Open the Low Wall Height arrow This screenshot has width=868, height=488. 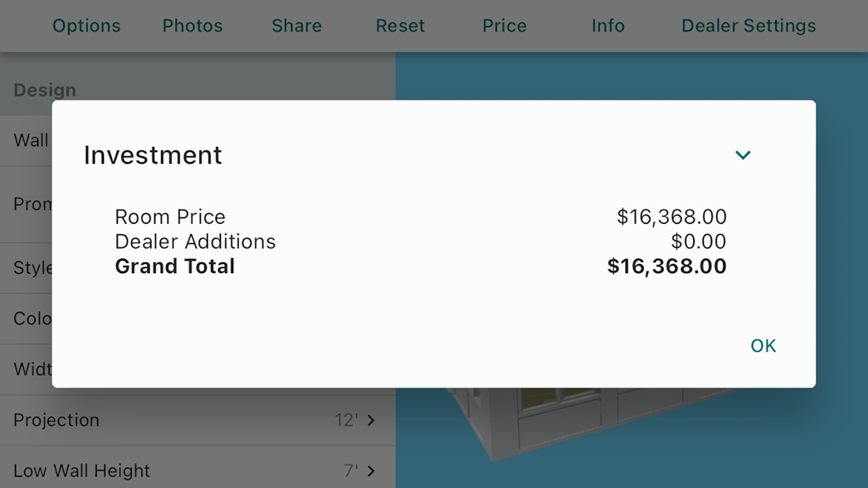[x=371, y=471]
